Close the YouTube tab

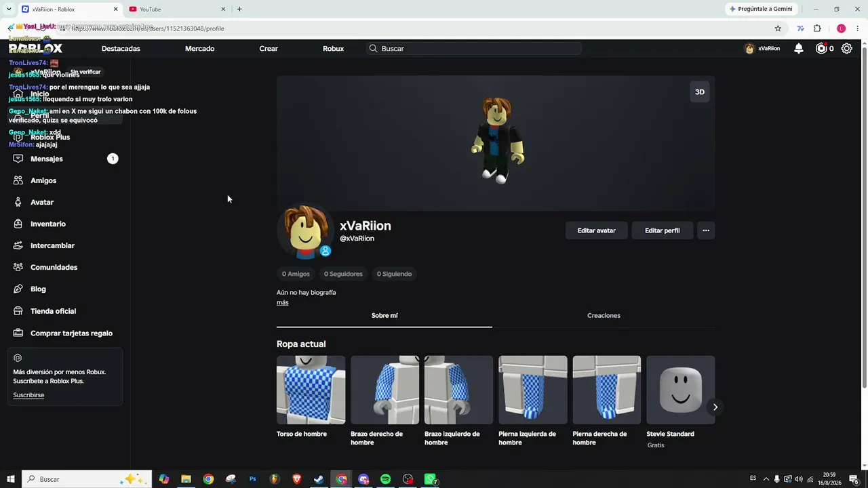pos(223,9)
